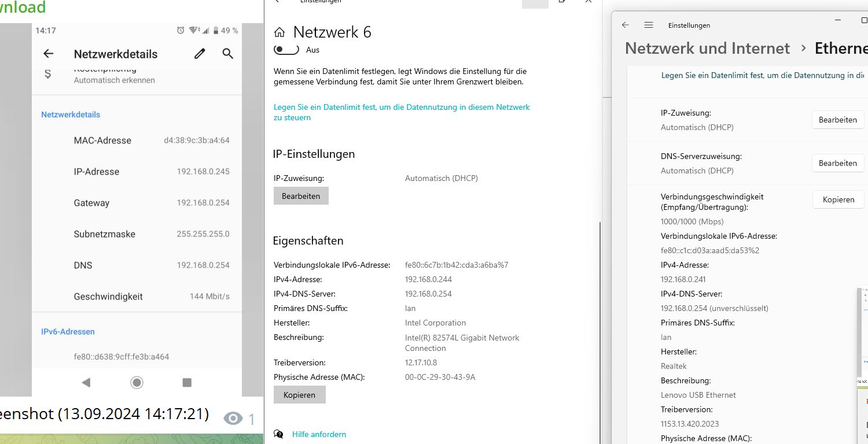This screenshot has height=444, width=868.
Task: Select the IP-Adresse 192.168.0.245 row on phone
Action: (x=137, y=172)
